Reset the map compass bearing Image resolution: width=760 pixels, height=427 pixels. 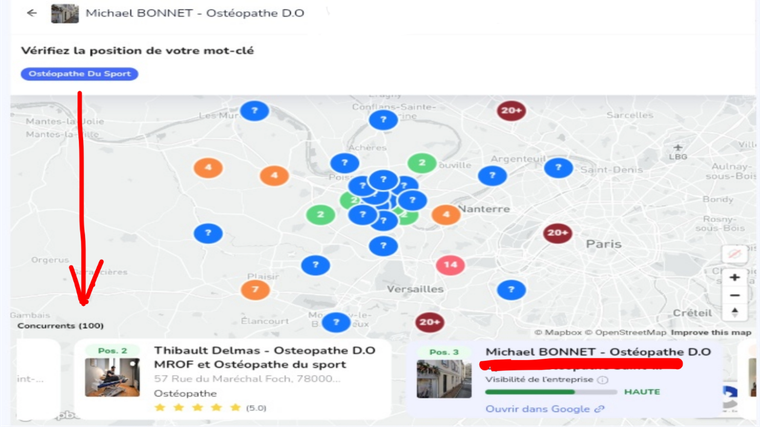(734, 312)
